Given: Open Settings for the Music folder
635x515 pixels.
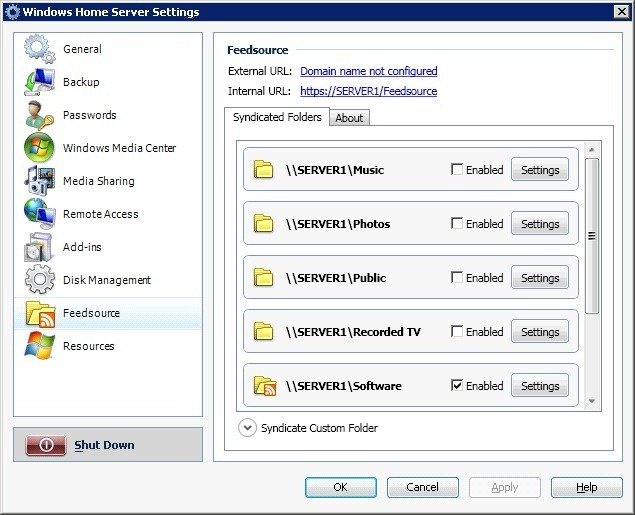Looking at the screenshot, I should click(x=540, y=170).
